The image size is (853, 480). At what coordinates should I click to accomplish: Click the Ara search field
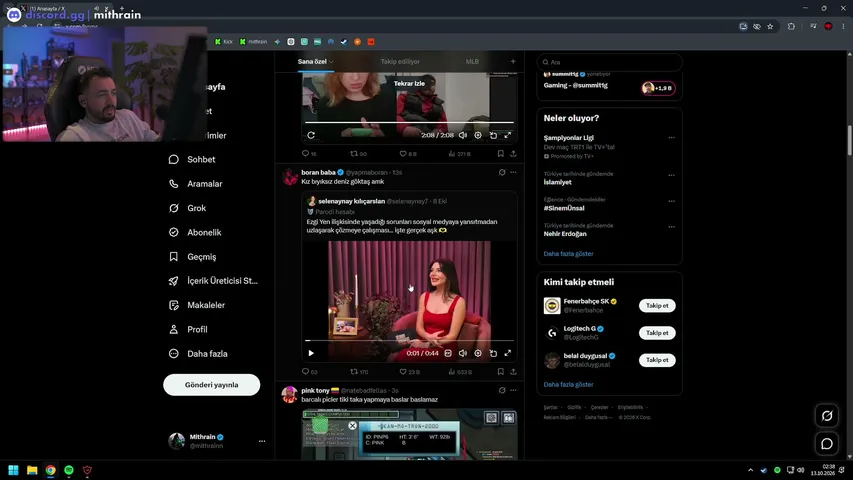(x=609, y=62)
